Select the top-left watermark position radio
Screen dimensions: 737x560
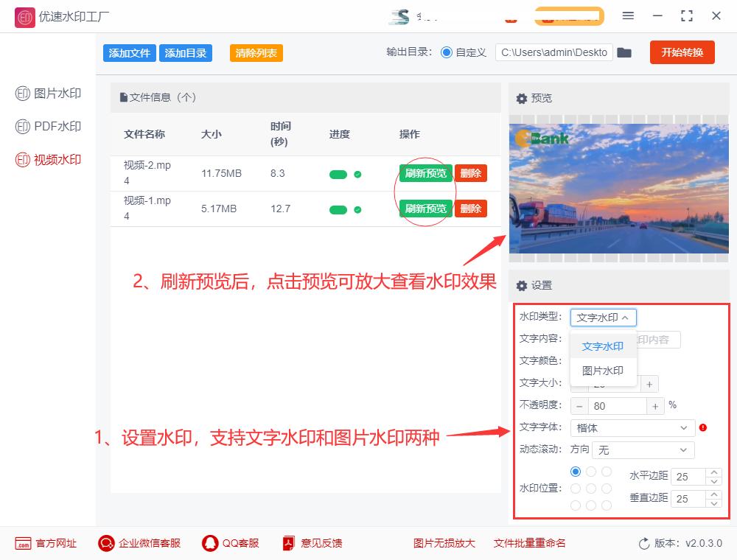[575, 472]
